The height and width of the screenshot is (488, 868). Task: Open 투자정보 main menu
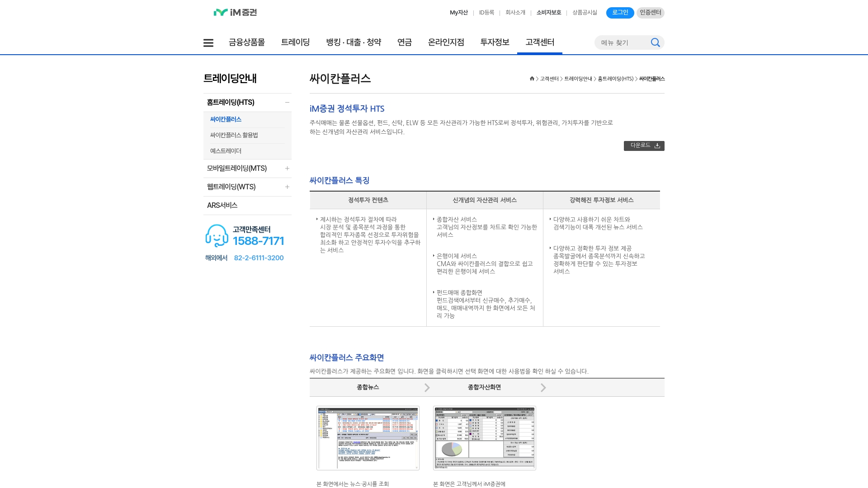(495, 42)
